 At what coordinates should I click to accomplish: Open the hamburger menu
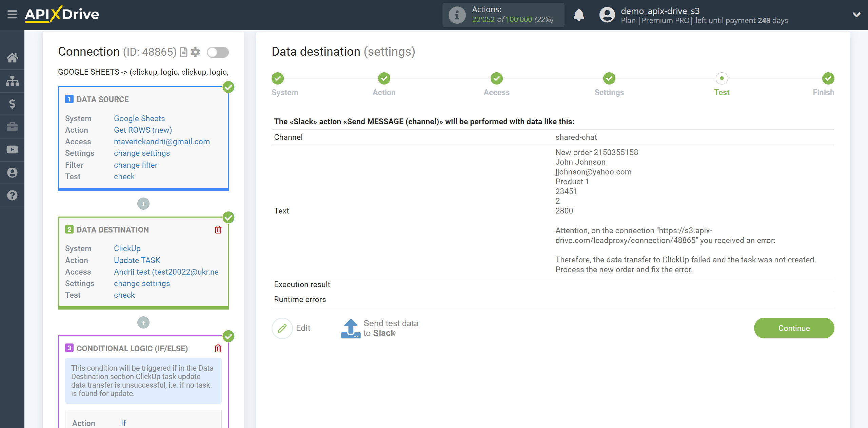[12, 15]
